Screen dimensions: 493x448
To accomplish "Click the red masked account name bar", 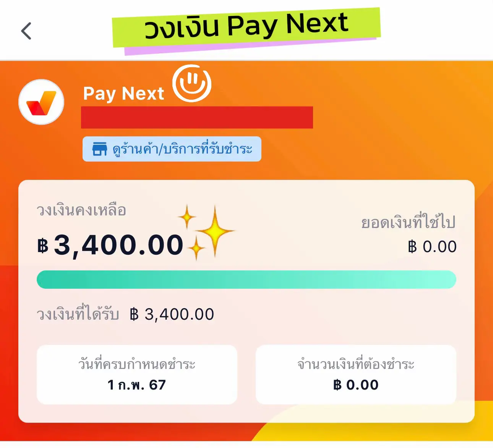I will 198,118.
